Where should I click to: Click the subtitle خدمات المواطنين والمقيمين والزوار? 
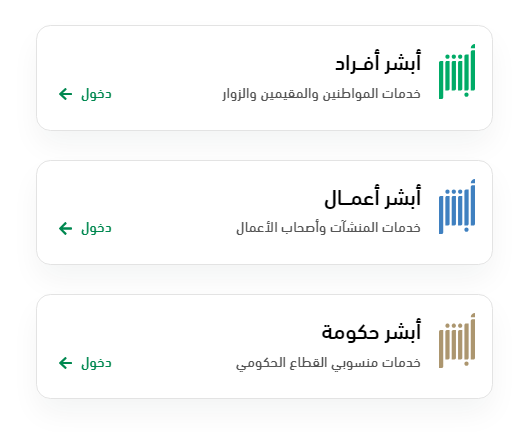[322, 94]
